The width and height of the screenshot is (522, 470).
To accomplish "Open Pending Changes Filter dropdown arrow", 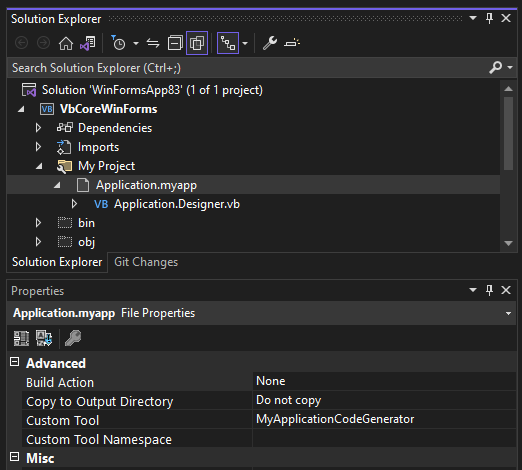I will point(136,43).
